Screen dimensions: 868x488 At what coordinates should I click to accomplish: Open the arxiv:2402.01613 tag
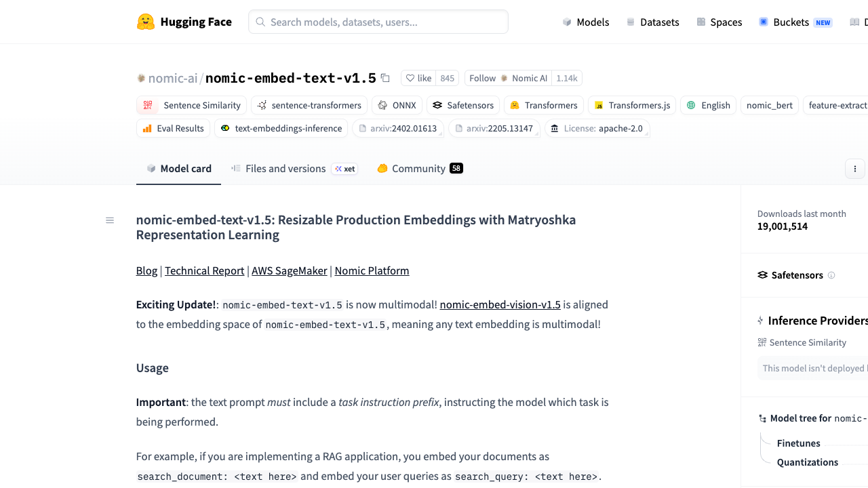coord(398,128)
